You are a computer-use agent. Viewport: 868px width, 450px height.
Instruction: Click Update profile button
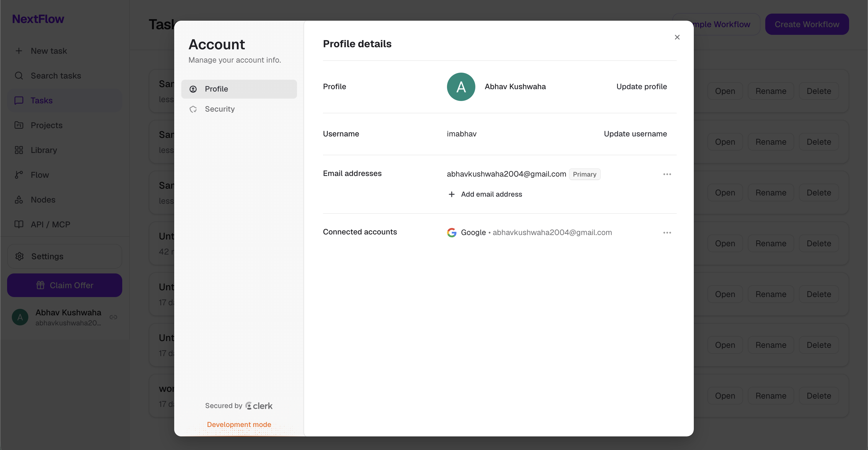[641, 87]
